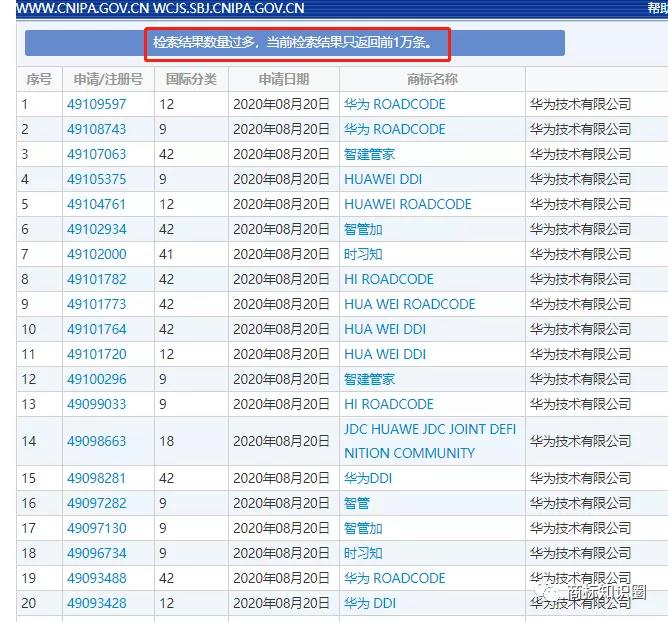Image resolution: width=668 pixels, height=622 pixels.
Task: Open 智管加 trademark in row 17
Action: 363,528
